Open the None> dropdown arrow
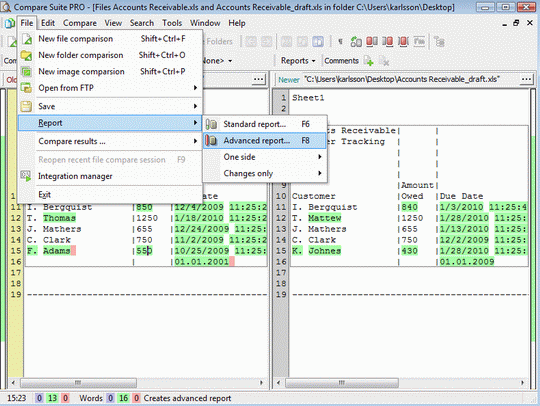The width and height of the screenshot is (540, 406). tap(230, 61)
